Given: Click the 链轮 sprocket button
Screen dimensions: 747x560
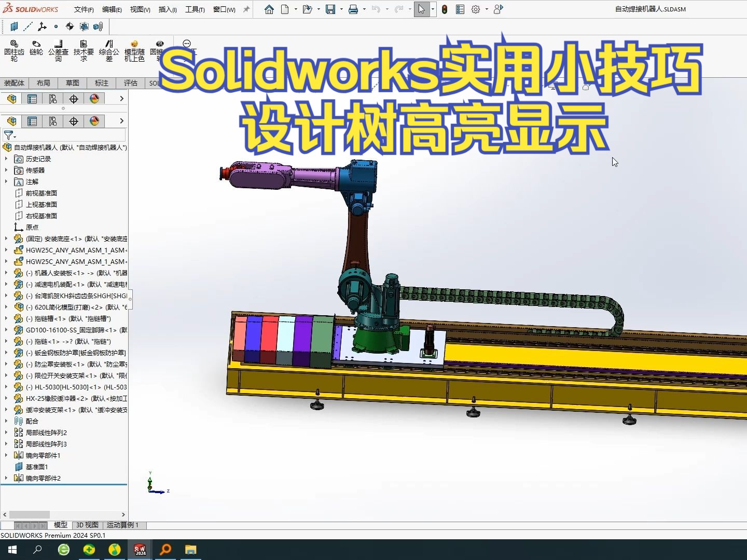Looking at the screenshot, I should [x=36, y=48].
